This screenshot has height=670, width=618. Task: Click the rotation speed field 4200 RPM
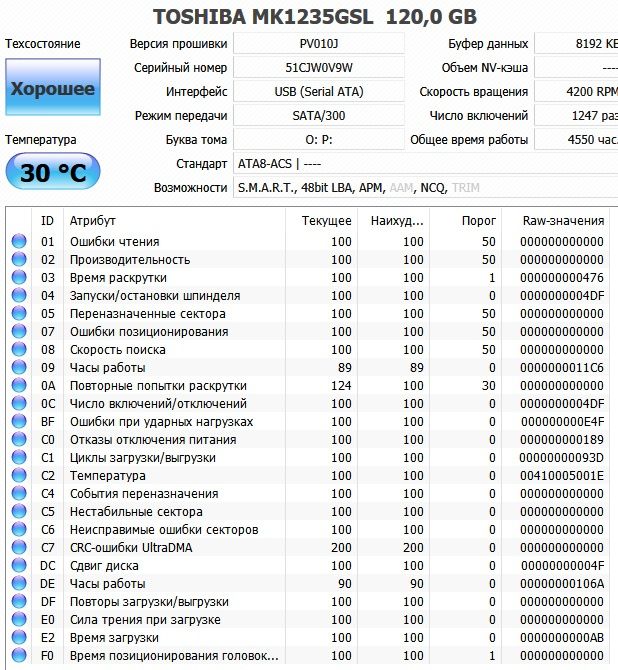(577, 91)
